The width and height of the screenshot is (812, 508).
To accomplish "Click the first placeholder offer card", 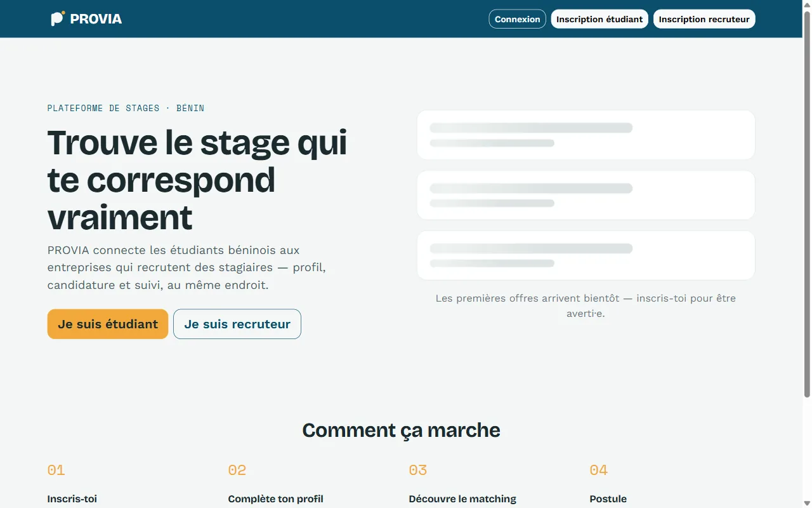I will click(586, 135).
